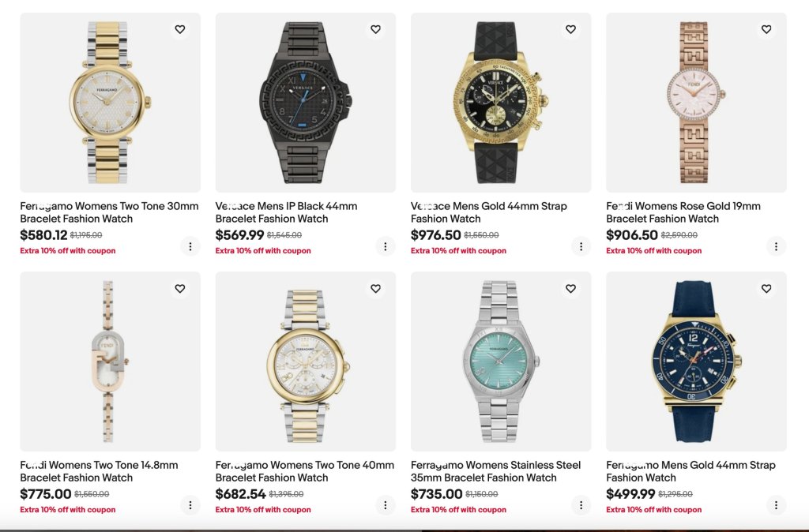The height and width of the screenshot is (532, 809).
Task: Click heart on Ferragamo Stainless Steel watch
Action: click(570, 289)
